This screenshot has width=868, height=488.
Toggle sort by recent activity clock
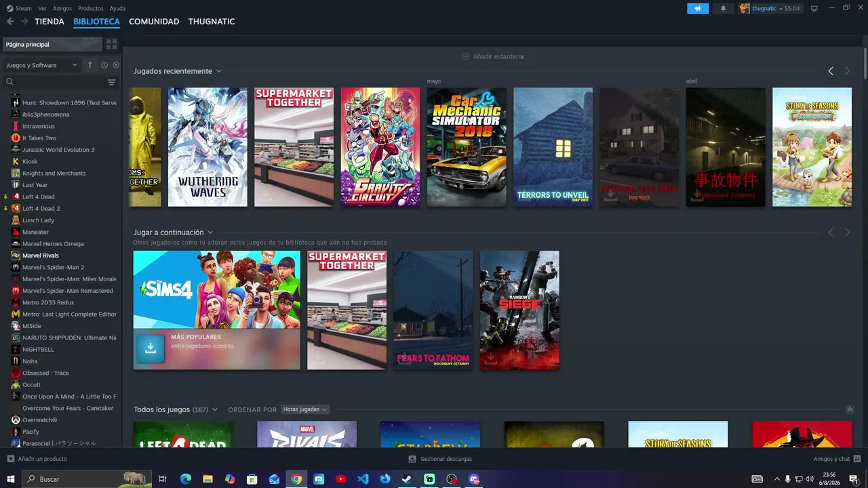tap(104, 65)
